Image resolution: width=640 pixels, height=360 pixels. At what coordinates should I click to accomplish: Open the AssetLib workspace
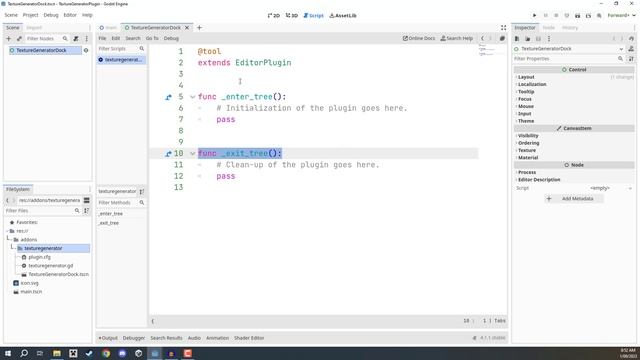[343, 16]
